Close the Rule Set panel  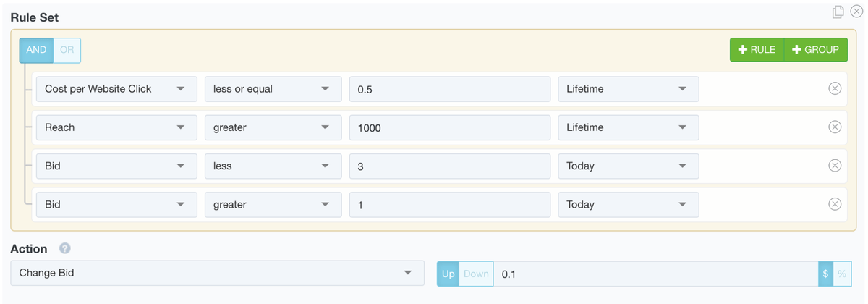pyautogui.click(x=856, y=11)
